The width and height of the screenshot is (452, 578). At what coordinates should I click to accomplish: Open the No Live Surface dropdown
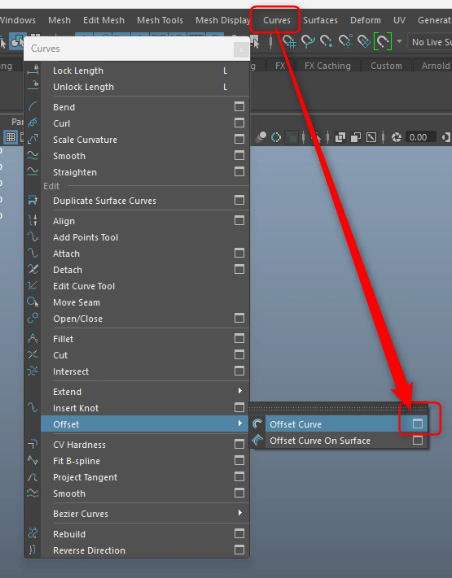430,42
